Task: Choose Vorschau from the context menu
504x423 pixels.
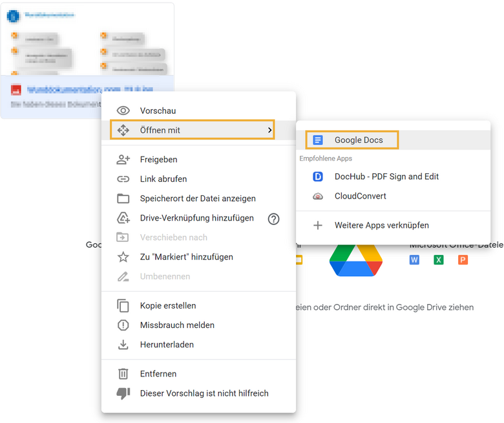Action: (198, 111)
